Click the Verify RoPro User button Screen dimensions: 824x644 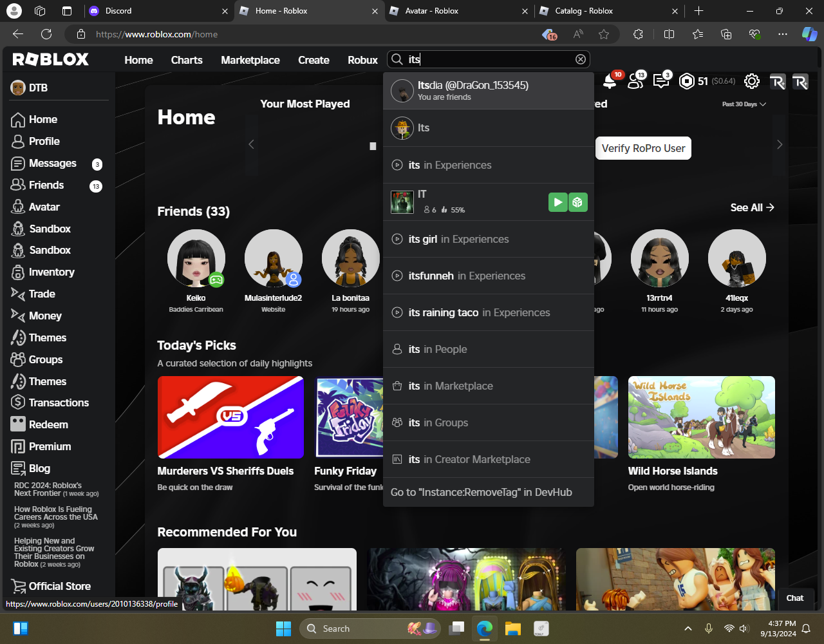point(643,148)
